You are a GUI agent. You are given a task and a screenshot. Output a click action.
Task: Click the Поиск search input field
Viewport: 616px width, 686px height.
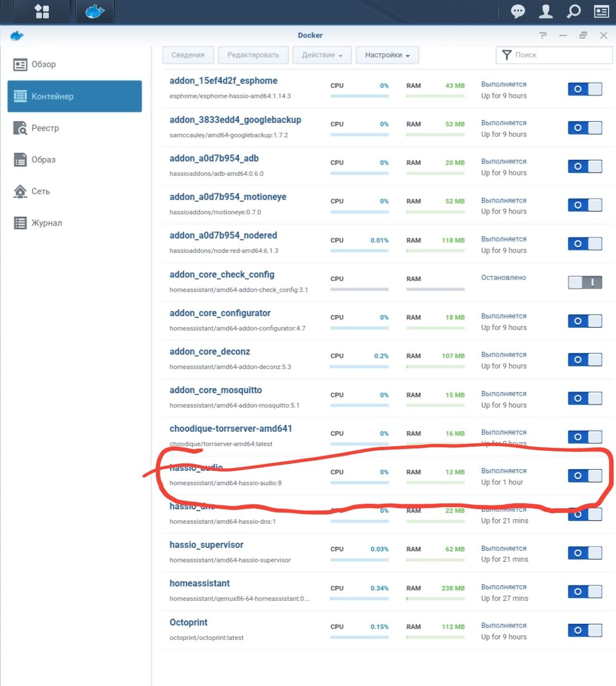click(x=555, y=55)
